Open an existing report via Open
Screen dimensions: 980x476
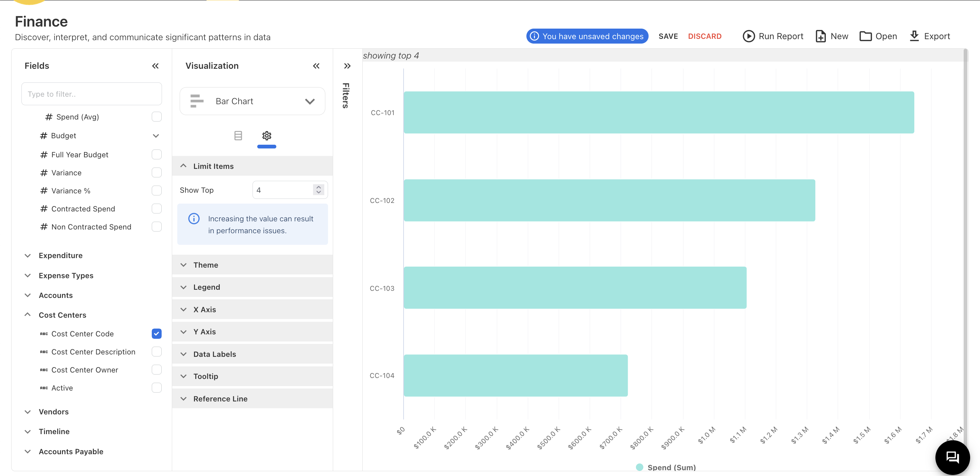pyautogui.click(x=878, y=36)
